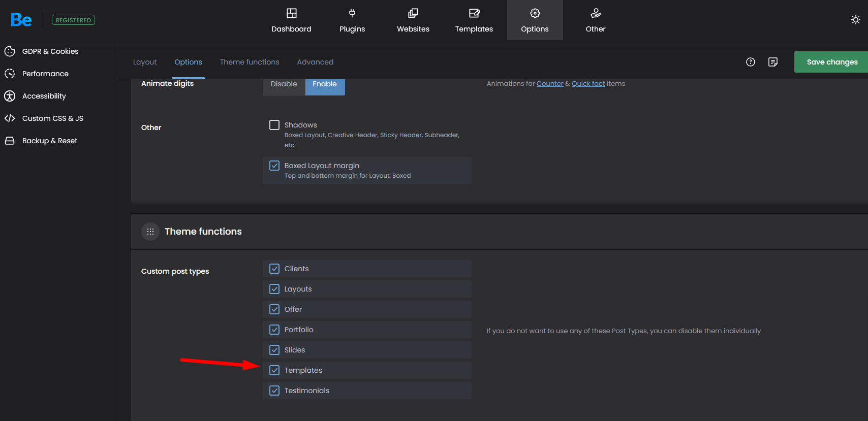This screenshot has width=868, height=421.
Task: Open the Websites section icon
Action: [x=413, y=13]
